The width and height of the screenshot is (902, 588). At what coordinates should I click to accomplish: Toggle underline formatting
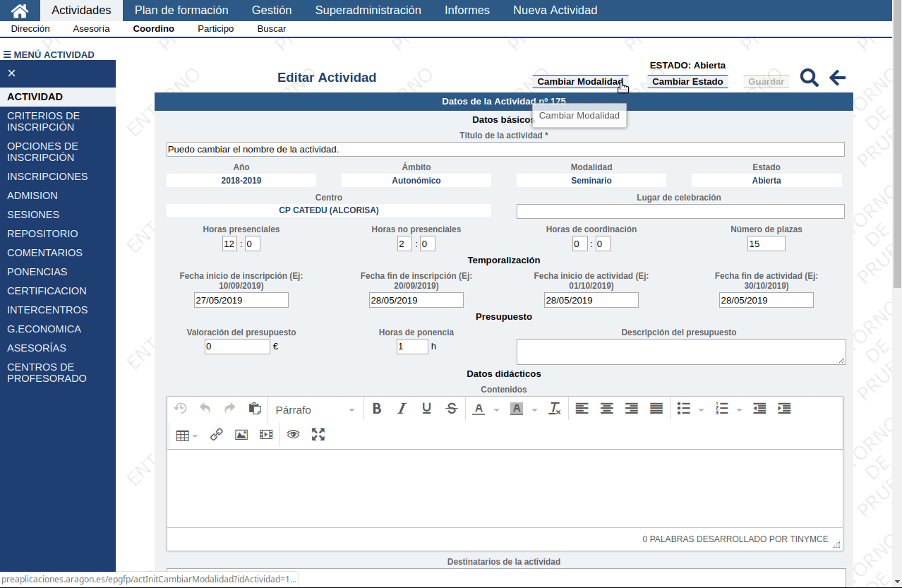(426, 409)
